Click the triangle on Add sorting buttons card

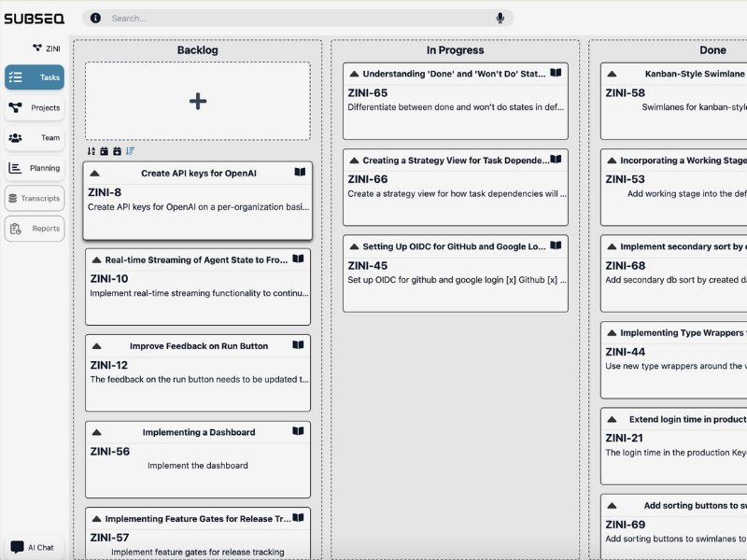pos(613,506)
